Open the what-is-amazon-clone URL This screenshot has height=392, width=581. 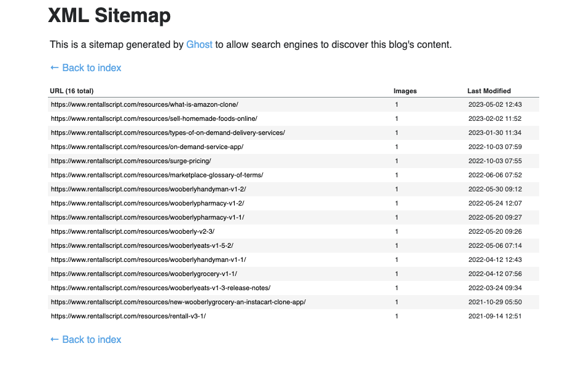point(144,104)
